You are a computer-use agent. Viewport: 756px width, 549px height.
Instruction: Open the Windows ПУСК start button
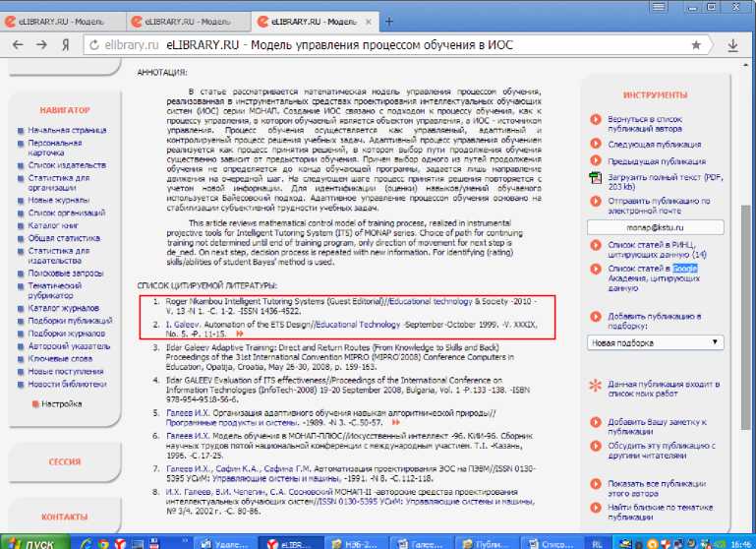click(x=34, y=544)
